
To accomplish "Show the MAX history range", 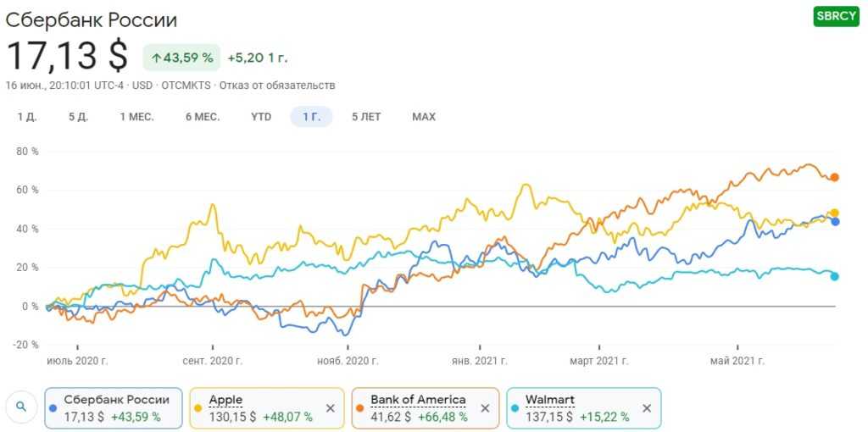I will tap(424, 117).
